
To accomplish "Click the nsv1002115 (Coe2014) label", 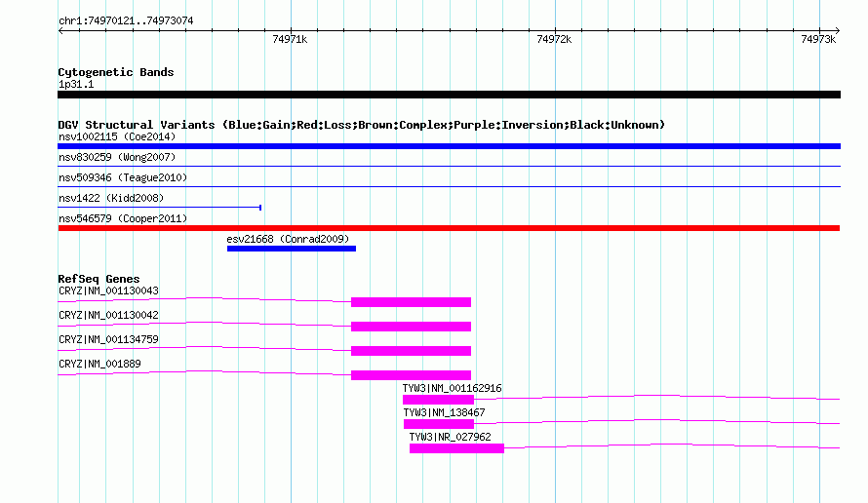I will [x=117, y=136].
